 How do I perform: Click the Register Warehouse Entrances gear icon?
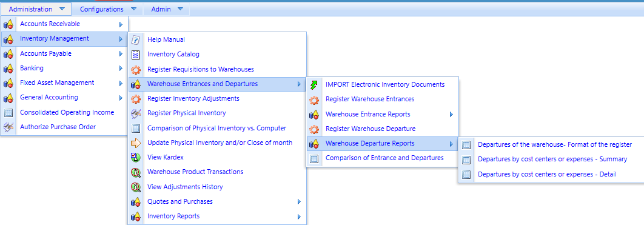(314, 99)
